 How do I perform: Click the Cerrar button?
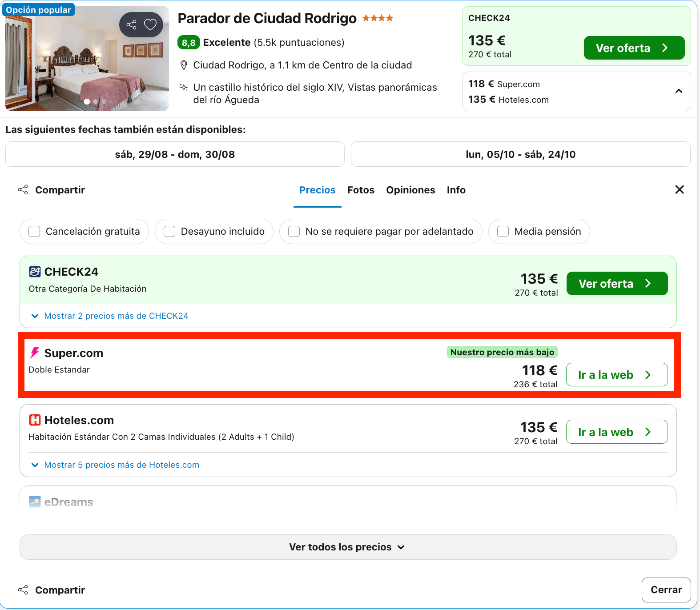tap(666, 590)
